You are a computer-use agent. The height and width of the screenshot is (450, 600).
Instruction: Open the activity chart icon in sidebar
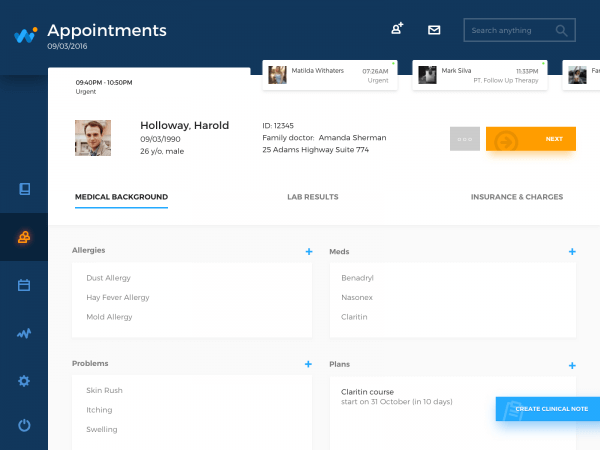pyautogui.click(x=24, y=333)
